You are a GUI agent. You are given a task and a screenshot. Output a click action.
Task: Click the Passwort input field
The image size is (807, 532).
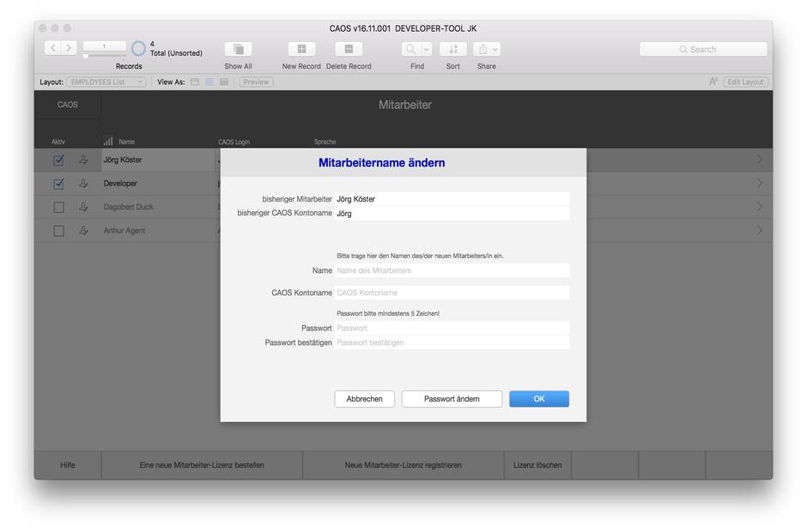point(452,329)
